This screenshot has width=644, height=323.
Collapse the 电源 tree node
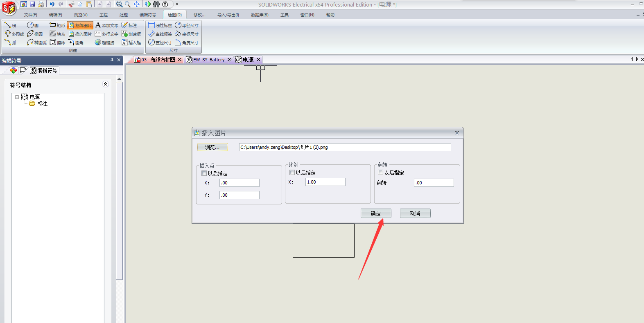point(17,97)
